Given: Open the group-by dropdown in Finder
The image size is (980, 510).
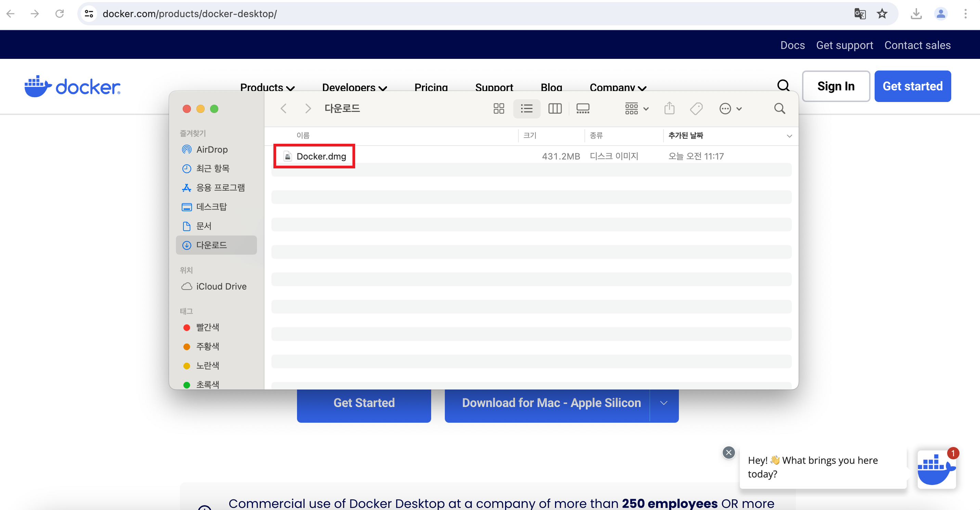Looking at the screenshot, I should coord(636,109).
